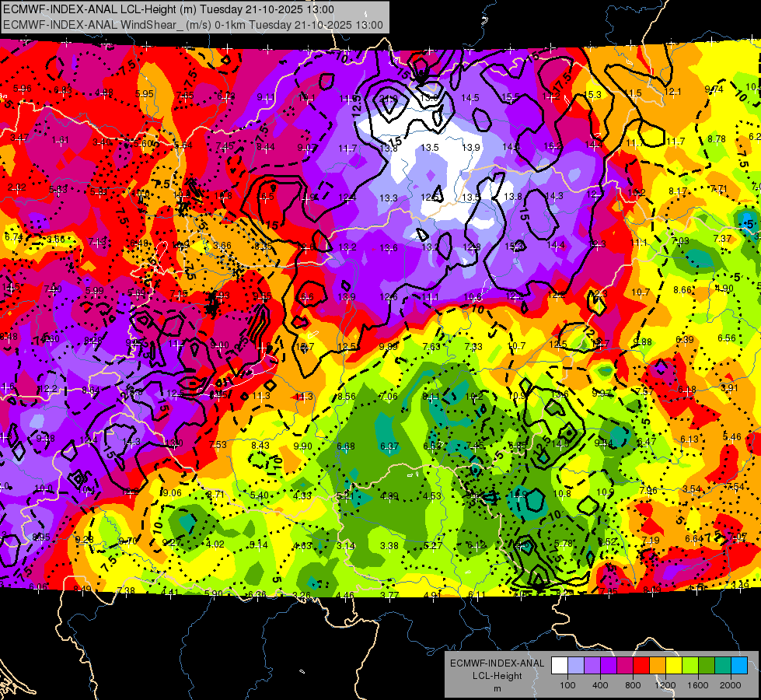Image resolution: width=761 pixels, height=700 pixels.
Task: Click the teal legend swatch
Action: [x=723, y=666]
